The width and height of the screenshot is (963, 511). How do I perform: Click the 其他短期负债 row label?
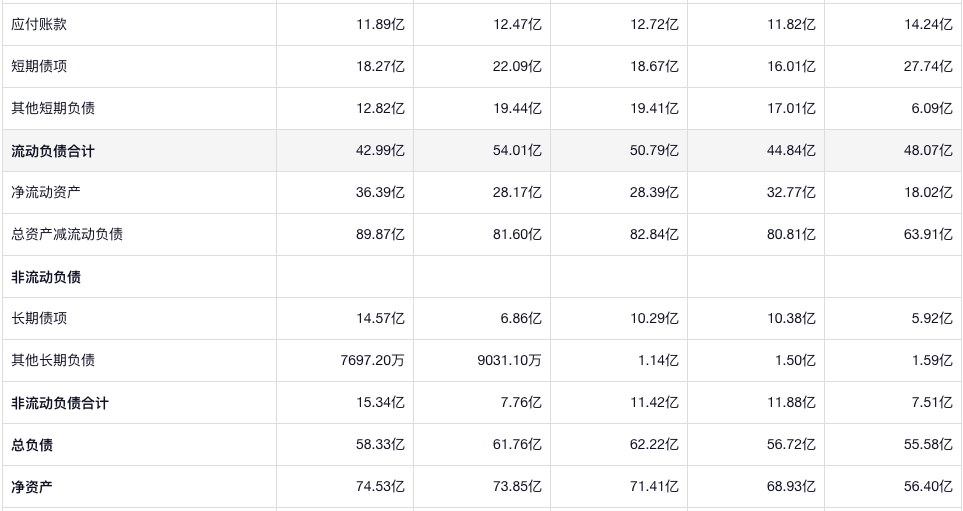[53, 108]
